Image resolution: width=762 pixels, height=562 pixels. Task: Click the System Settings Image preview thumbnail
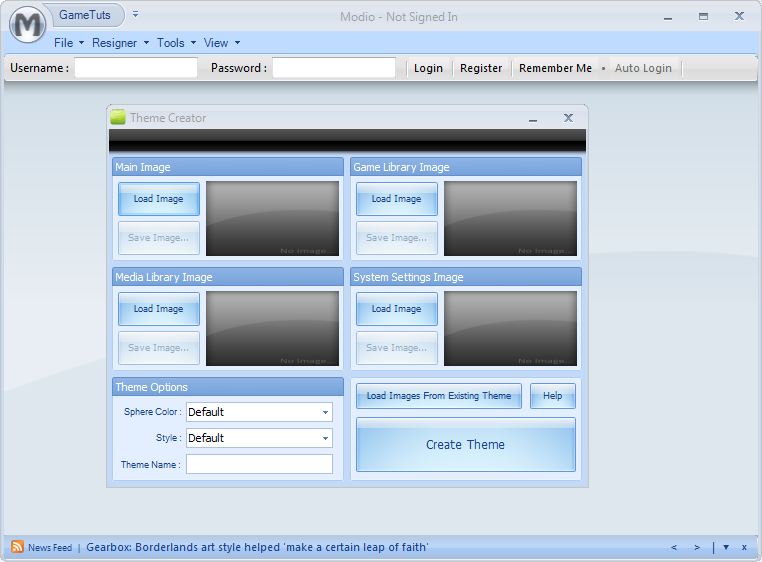pyautogui.click(x=510, y=328)
